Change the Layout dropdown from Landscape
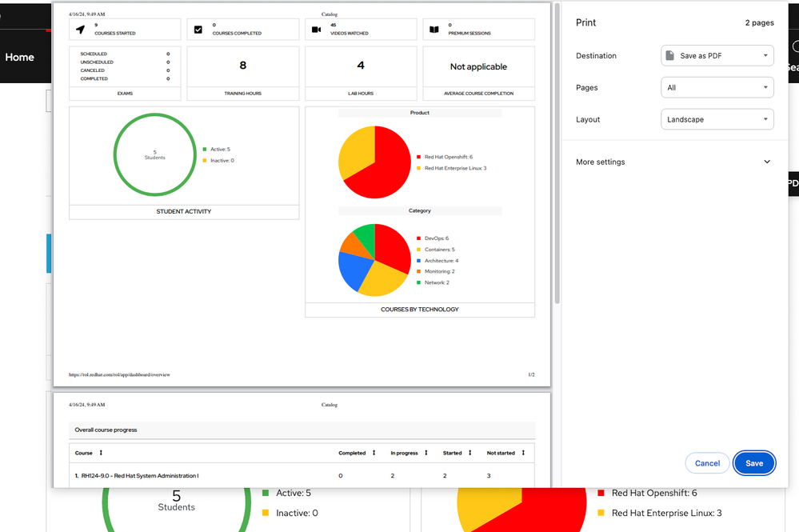799x532 pixels. click(x=717, y=119)
